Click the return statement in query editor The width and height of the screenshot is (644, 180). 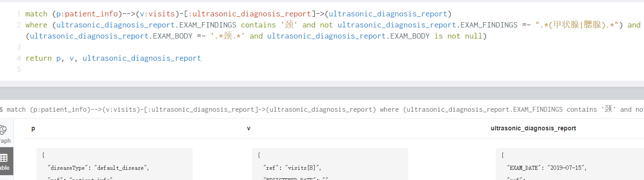coord(113,58)
